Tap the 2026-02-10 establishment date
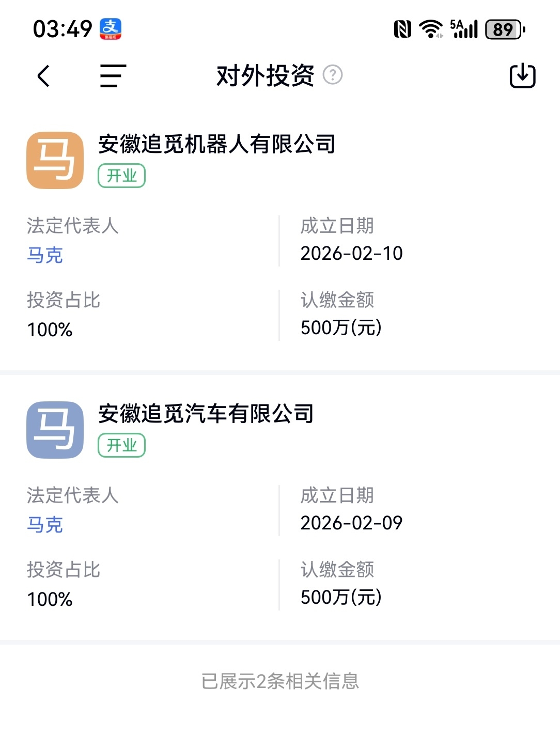The width and height of the screenshot is (560, 750). (x=351, y=254)
